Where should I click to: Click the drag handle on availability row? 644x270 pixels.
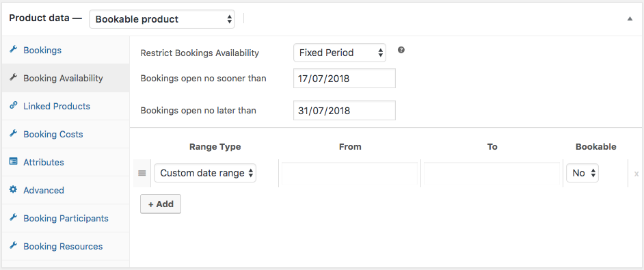(142, 174)
